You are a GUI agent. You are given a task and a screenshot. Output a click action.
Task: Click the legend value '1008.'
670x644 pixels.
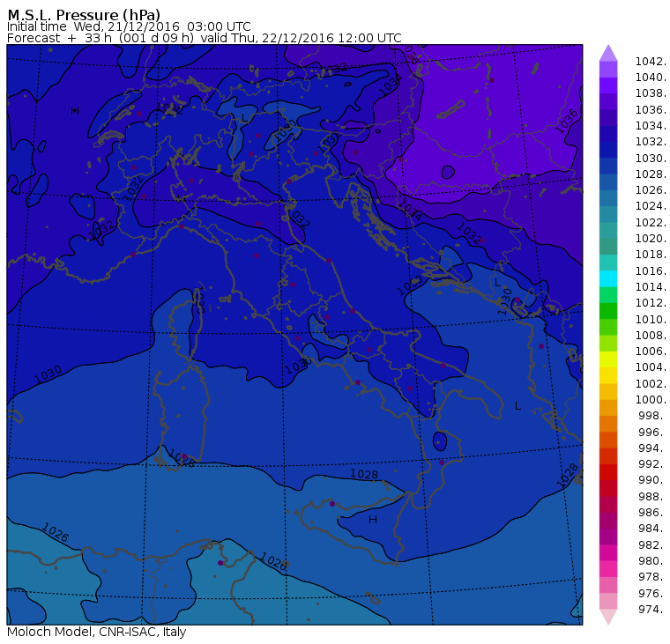coord(651,336)
